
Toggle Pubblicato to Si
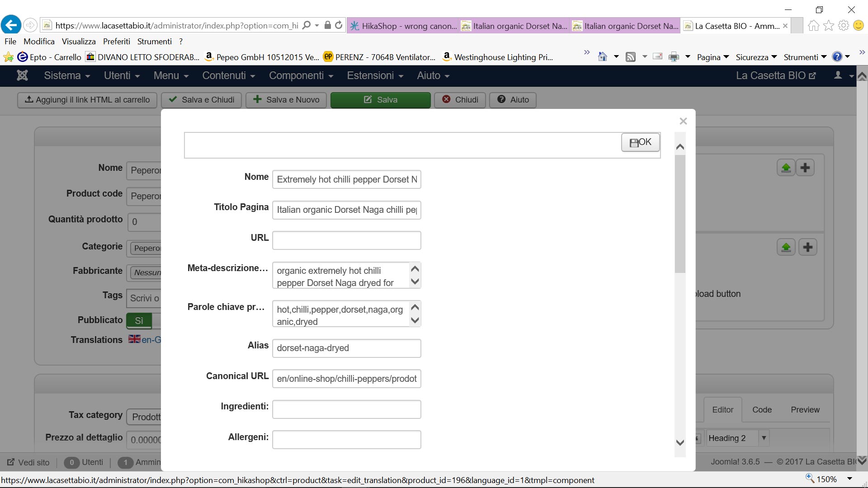point(139,320)
